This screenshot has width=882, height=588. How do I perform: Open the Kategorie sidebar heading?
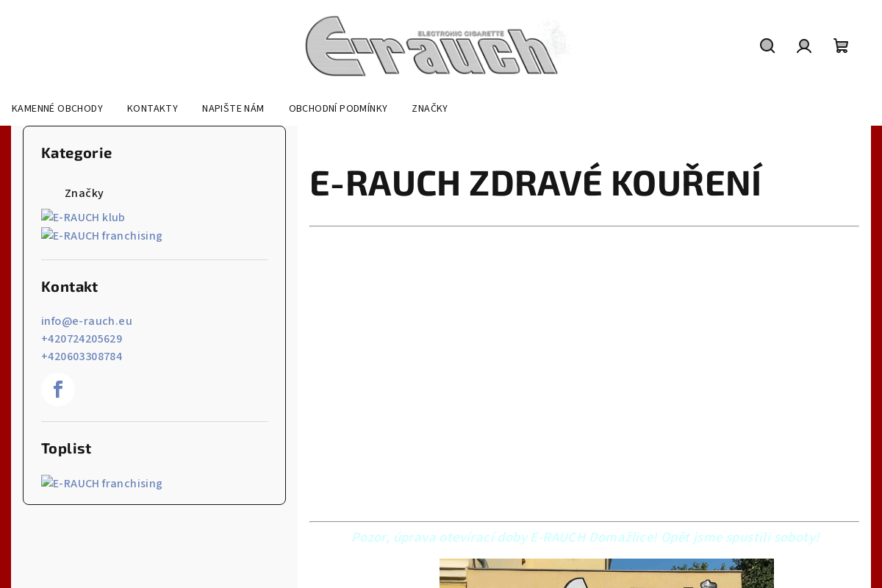[76, 153]
